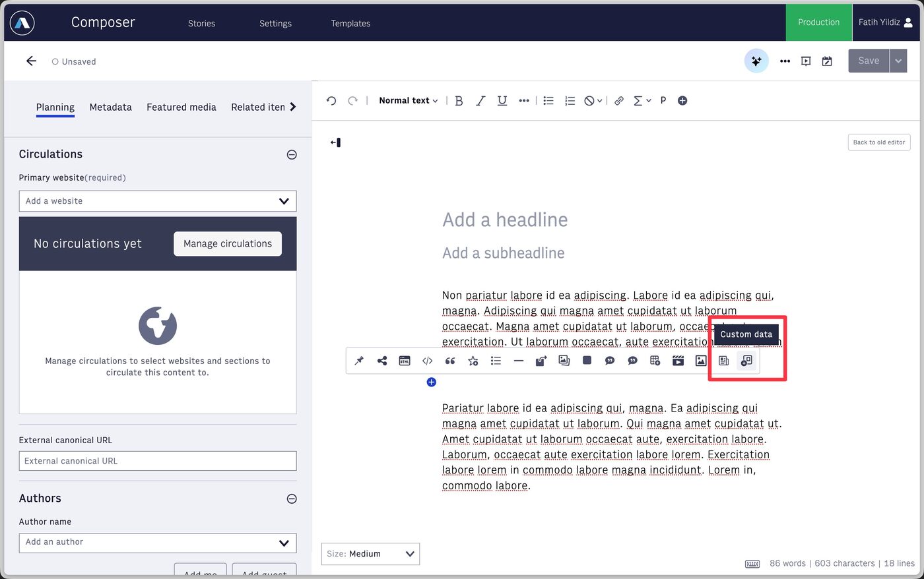Open the Add a website dropdown

158,201
